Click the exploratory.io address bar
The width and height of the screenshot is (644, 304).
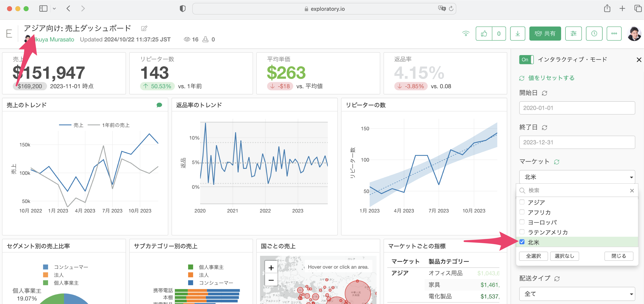click(x=324, y=9)
